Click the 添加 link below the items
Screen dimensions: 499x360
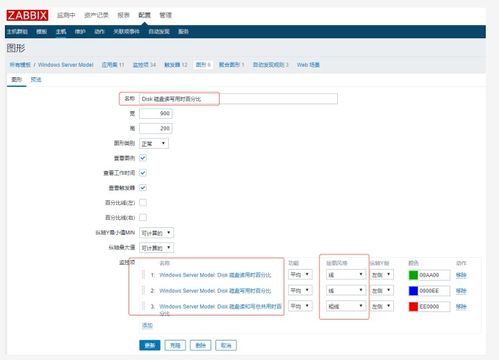[x=147, y=325]
